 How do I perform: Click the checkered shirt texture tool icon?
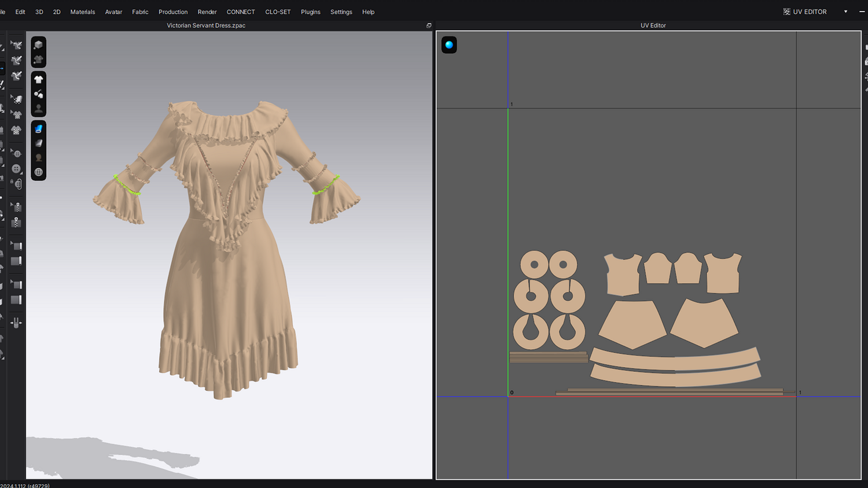[16, 130]
